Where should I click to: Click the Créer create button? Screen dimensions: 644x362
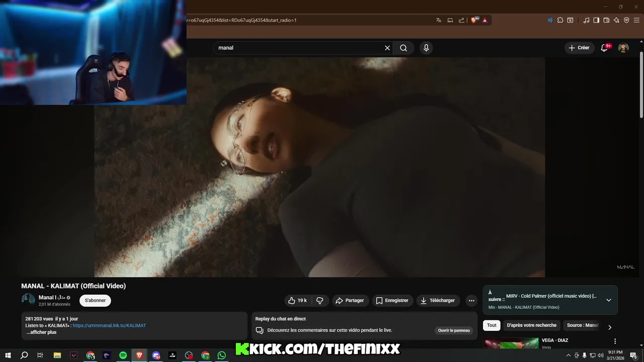(579, 48)
